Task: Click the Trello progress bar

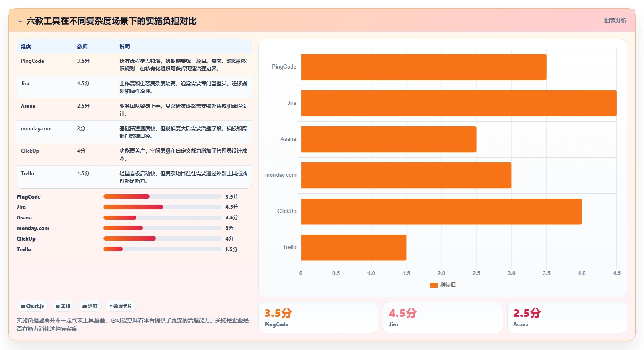Action: click(x=162, y=249)
